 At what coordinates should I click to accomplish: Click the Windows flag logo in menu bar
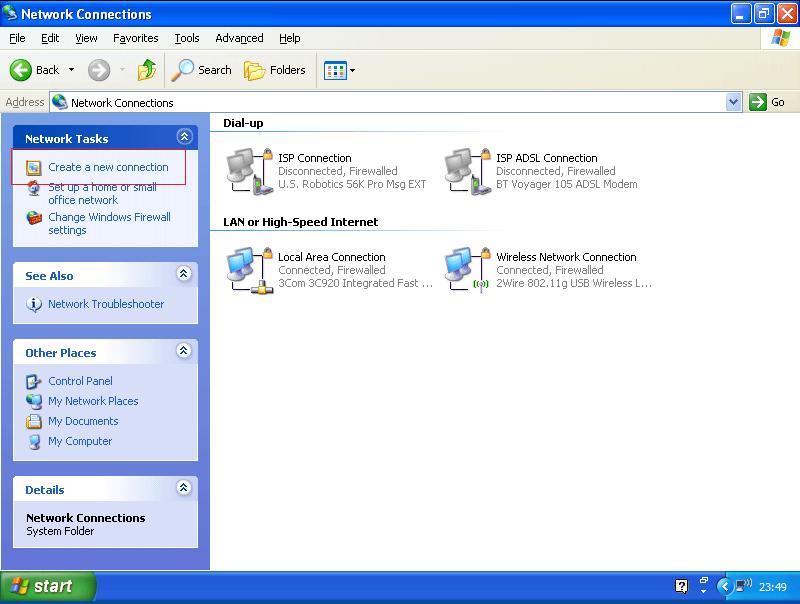(x=780, y=38)
